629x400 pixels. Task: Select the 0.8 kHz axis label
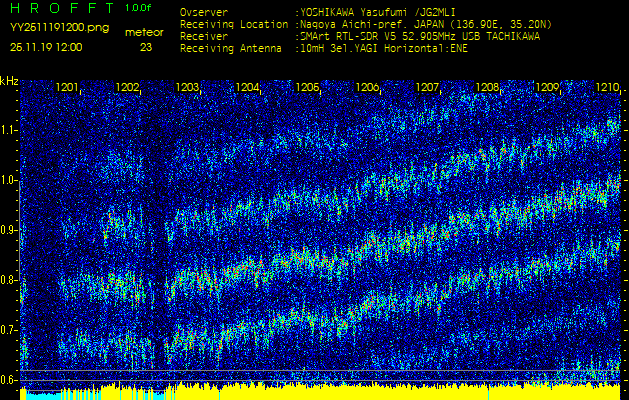(x=9, y=280)
